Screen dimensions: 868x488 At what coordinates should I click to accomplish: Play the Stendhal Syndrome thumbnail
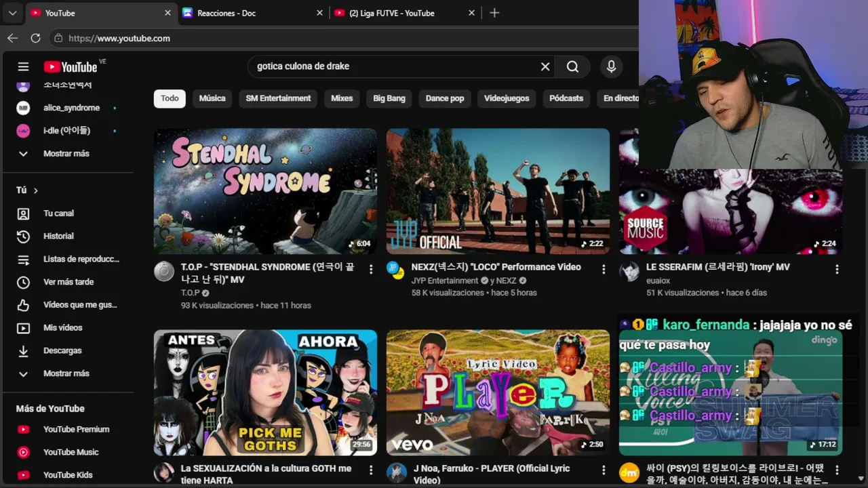tap(265, 191)
